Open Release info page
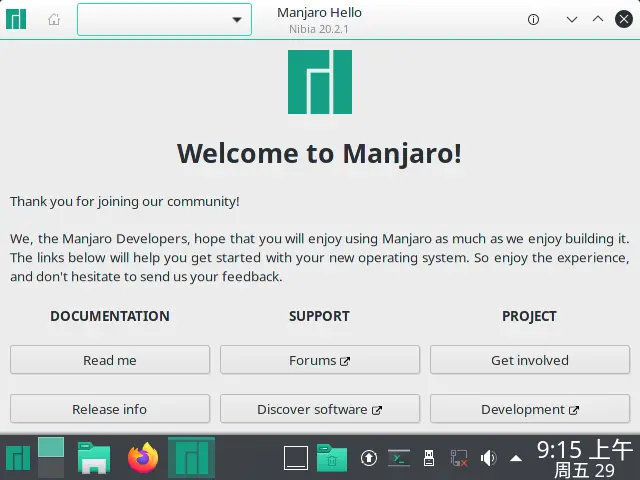Image resolution: width=640 pixels, height=480 pixels. (x=110, y=409)
